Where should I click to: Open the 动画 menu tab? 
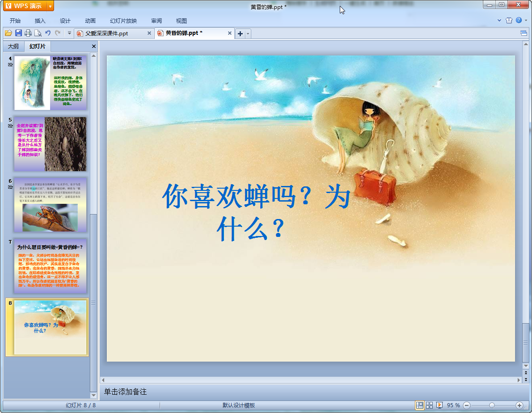[x=90, y=21]
